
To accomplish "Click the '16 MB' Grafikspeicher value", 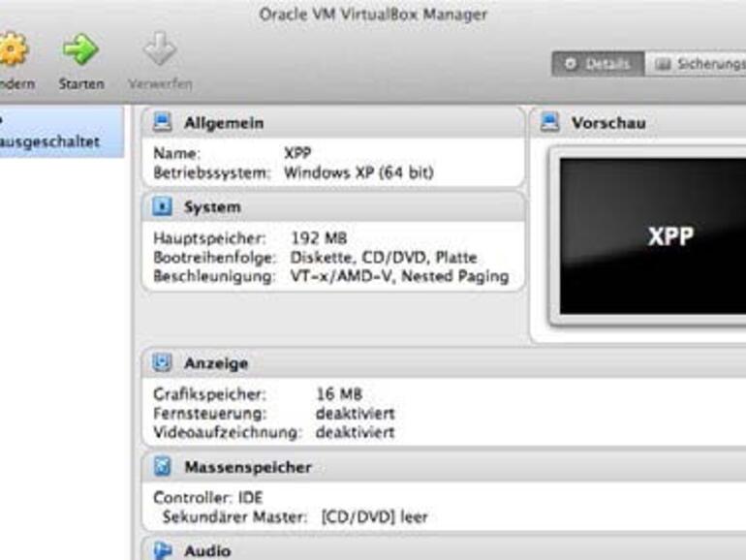I will 339,394.
